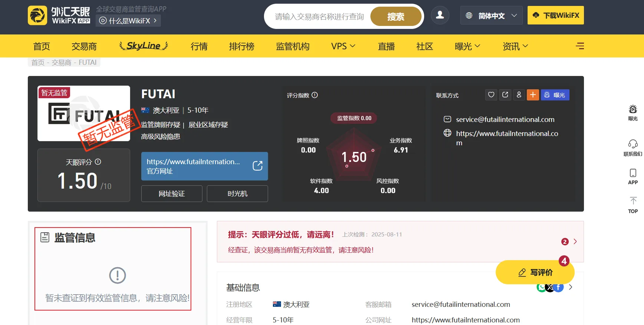Click the 高级风险隐患 label
Screen dimensions: 644x325
coord(161,136)
